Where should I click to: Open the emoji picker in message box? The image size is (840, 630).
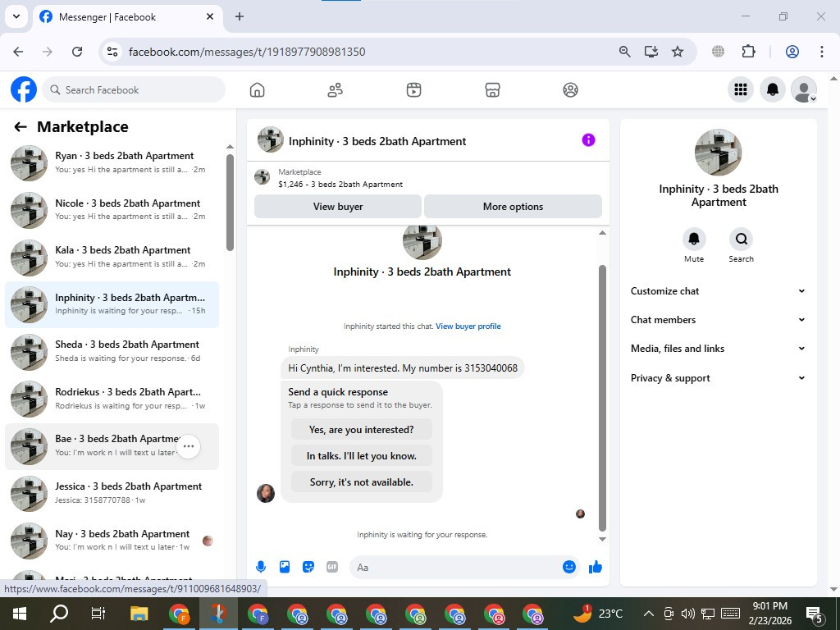569,567
